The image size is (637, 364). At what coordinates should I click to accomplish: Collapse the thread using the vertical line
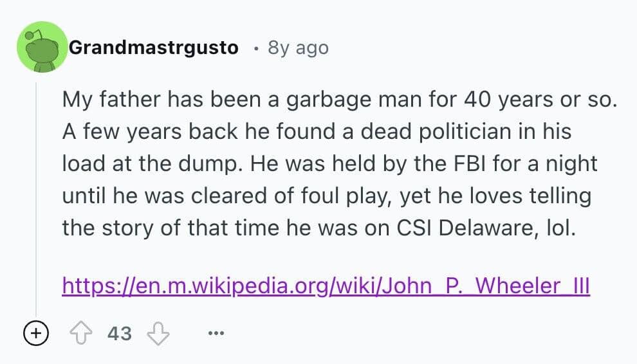tap(37, 193)
